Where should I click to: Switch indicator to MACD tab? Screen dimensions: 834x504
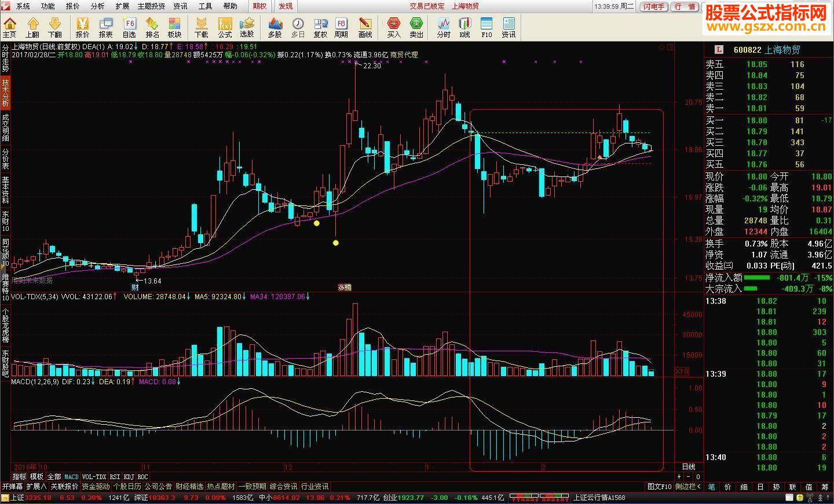(x=71, y=477)
